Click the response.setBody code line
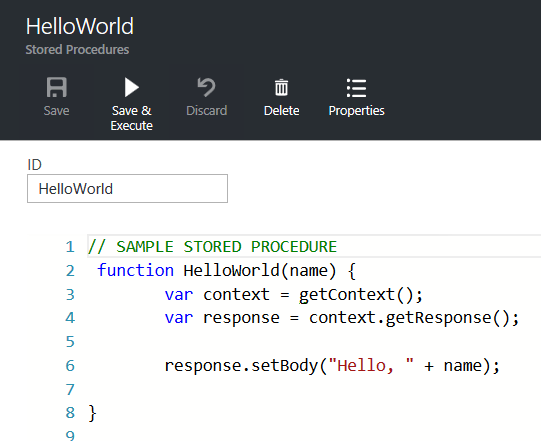541x441 pixels. click(332, 366)
